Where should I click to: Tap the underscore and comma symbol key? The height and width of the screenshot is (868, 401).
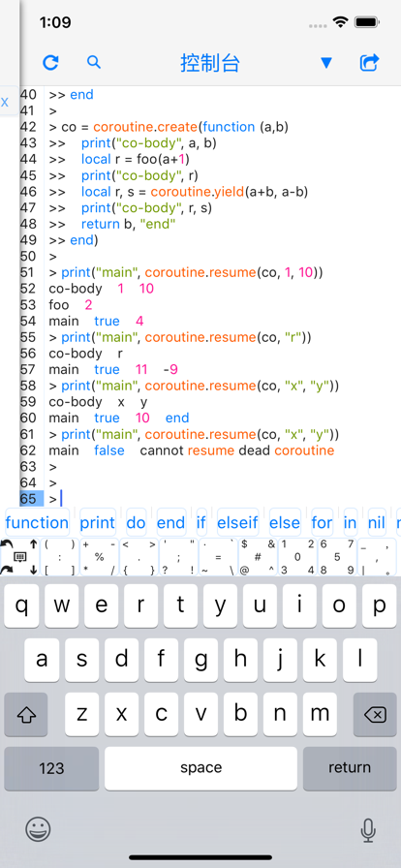(377, 557)
